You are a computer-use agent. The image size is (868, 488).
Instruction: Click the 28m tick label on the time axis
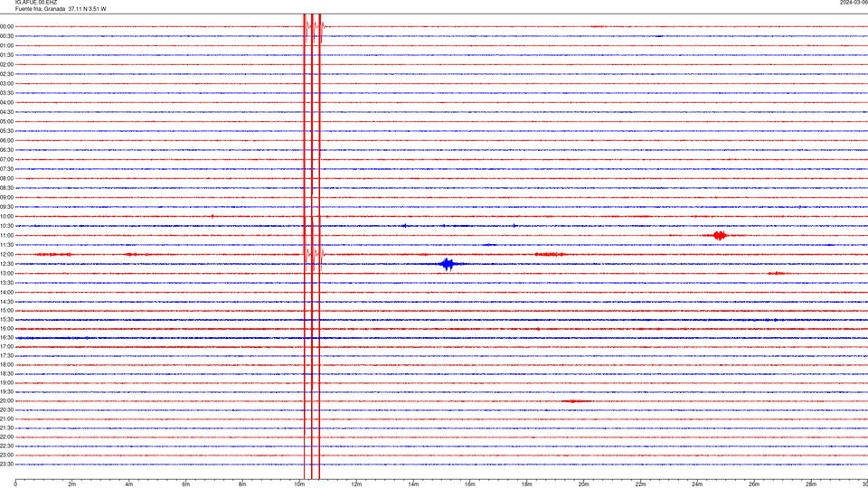point(811,484)
